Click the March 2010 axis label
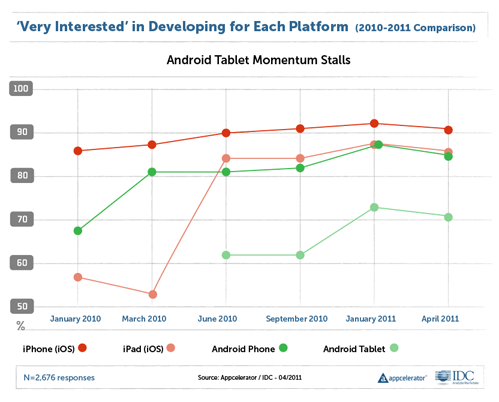 pyautogui.click(x=144, y=319)
